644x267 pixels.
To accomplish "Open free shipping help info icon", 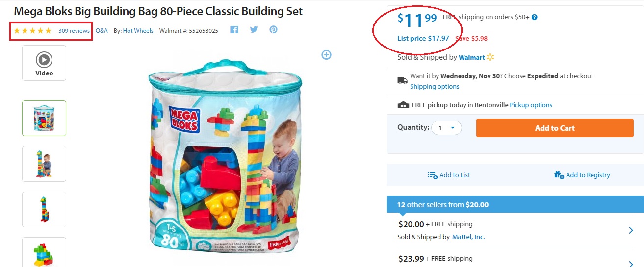I will click(535, 17).
